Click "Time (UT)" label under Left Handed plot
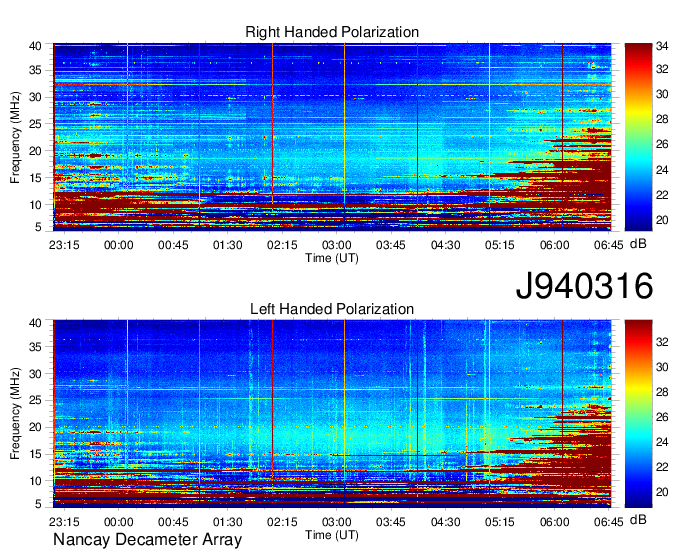 [x=332, y=535]
